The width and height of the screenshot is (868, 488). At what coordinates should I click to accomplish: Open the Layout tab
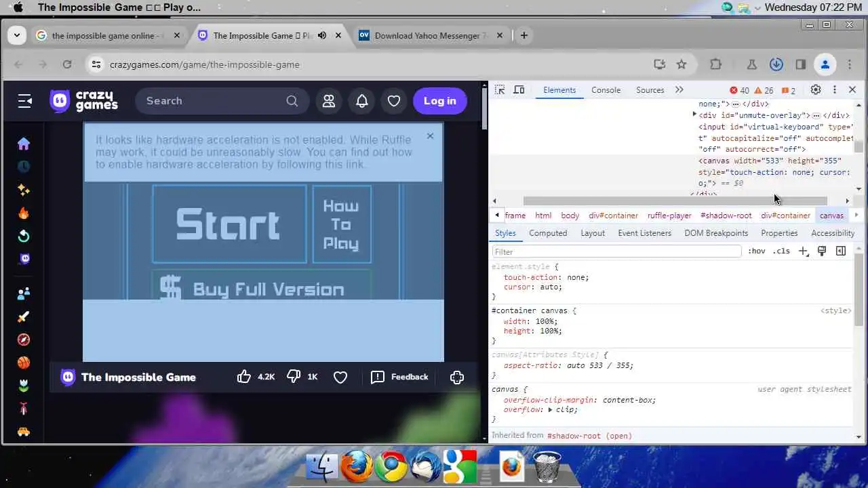pos(593,233)
